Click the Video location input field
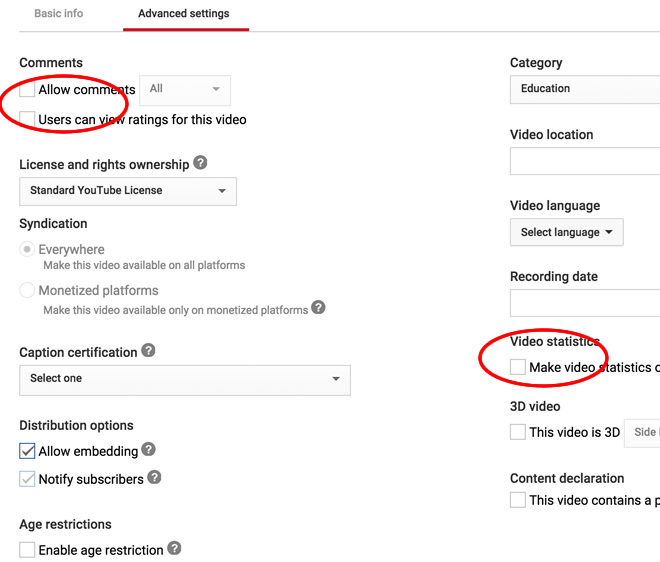The height and width of the screenshot is (562, 660). click(585, 161)
